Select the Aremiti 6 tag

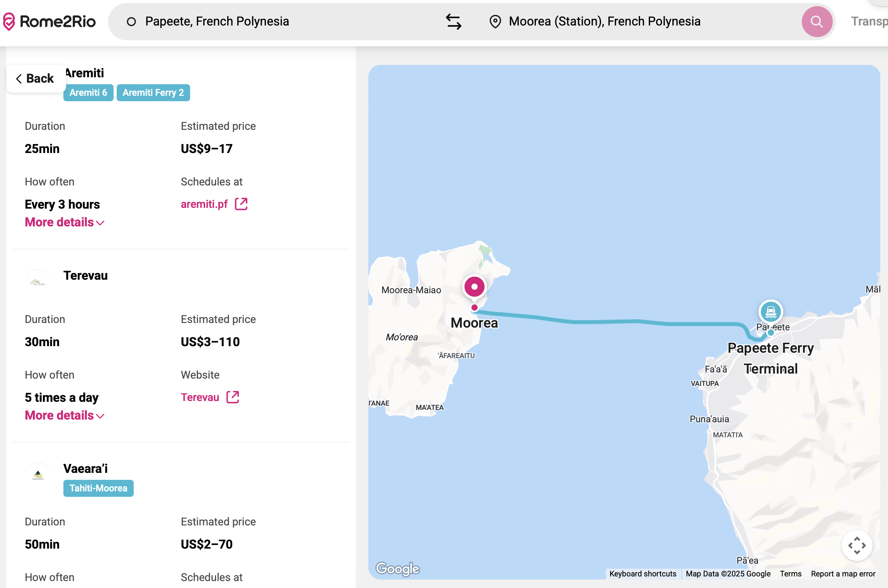tap(88, 93)
